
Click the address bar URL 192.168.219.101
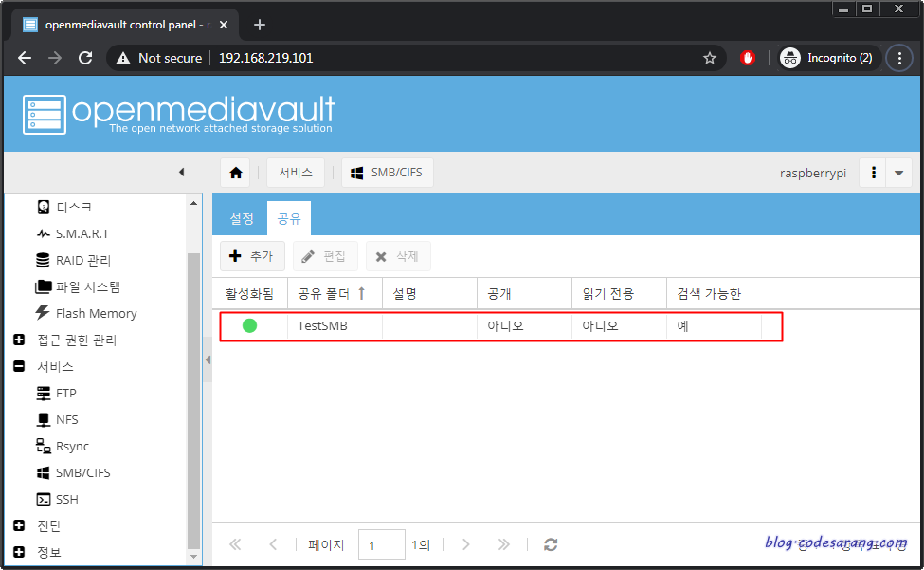(x=265, y=58)
